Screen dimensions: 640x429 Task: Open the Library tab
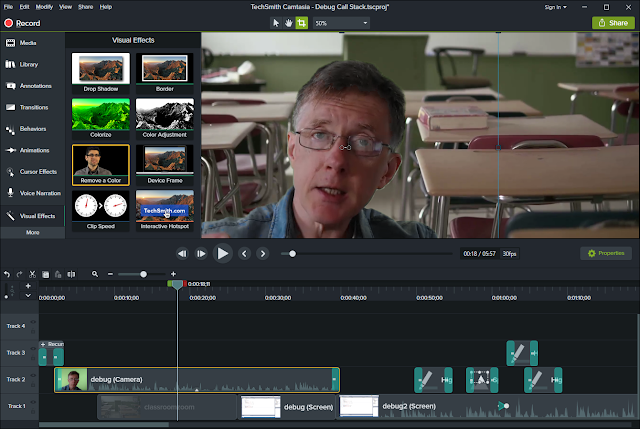coord(33,64)
